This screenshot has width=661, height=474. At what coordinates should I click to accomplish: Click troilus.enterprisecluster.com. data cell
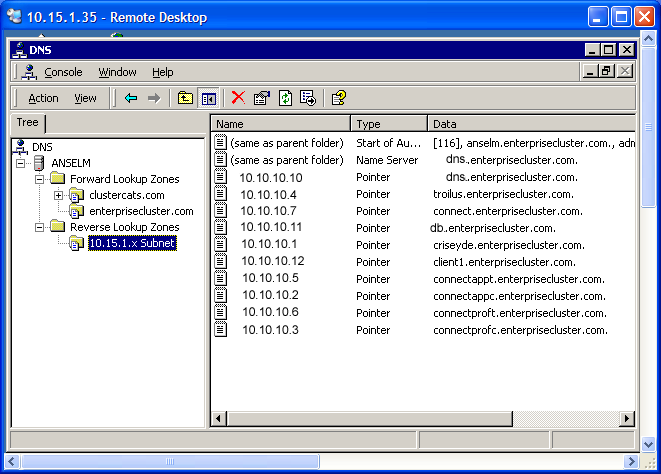[503, 194]
